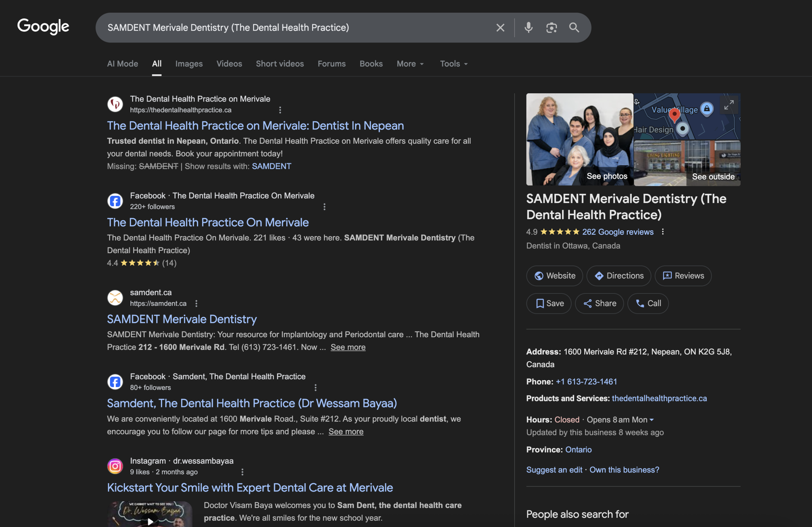812x527 pixels.
Task: Click the Instagram favicon on dr.wessambayaa result
Action: click(115, 466)
